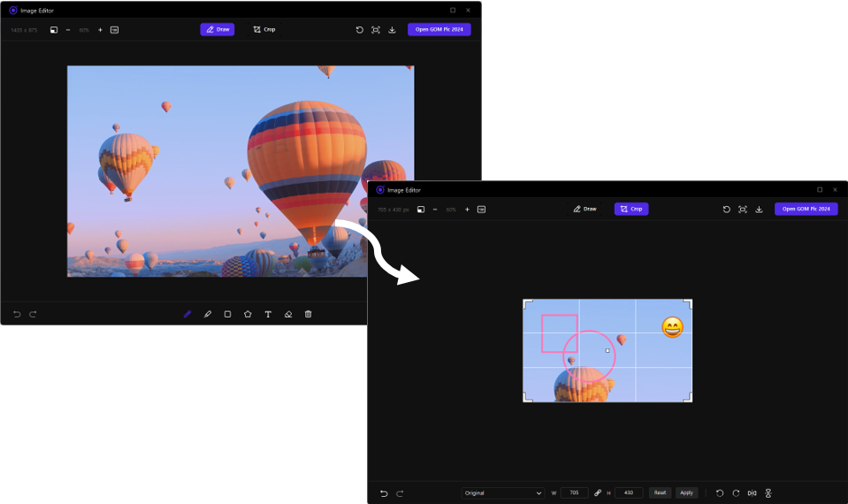Expand the Original aspect ratio dropdown
848x504 pixels.
click(503, 493)
